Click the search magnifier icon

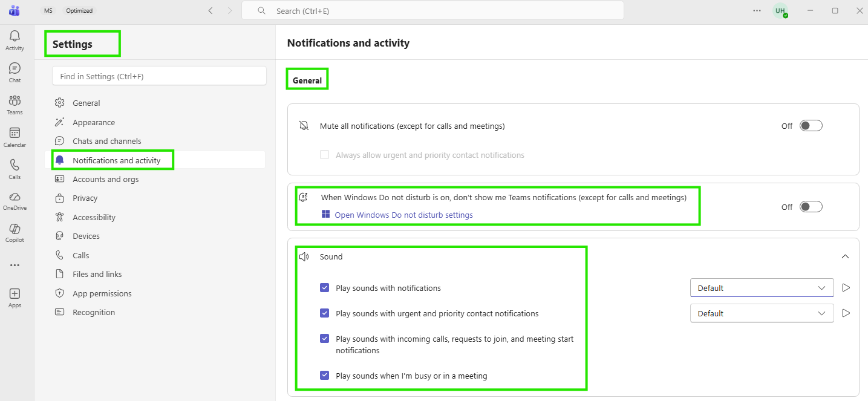pyautogui.click(x=261, y=11)
